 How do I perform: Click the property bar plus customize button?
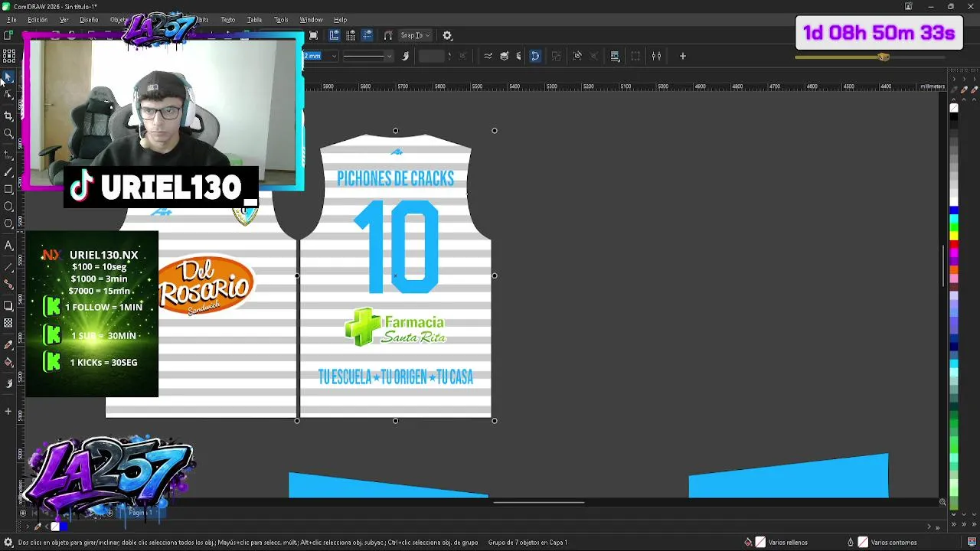[x=682, y=56]
